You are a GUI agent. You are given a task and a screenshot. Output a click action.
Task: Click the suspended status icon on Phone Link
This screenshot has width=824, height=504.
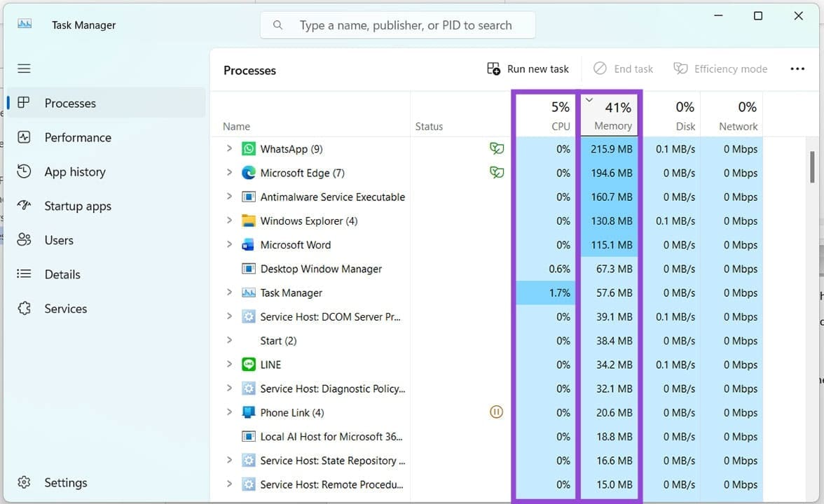(x=497, y=412)
